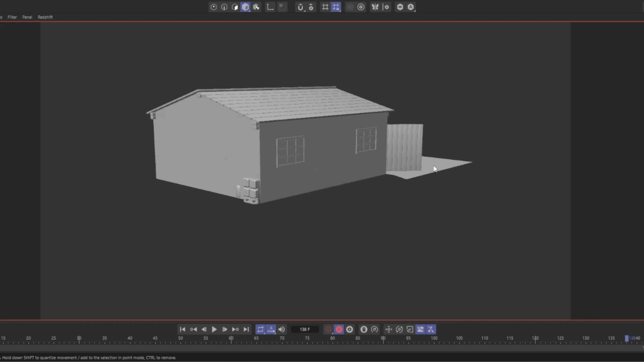Click frame 60 on the timeline ruler
Viewport: 644px width, 362px height.
(231, 339)
